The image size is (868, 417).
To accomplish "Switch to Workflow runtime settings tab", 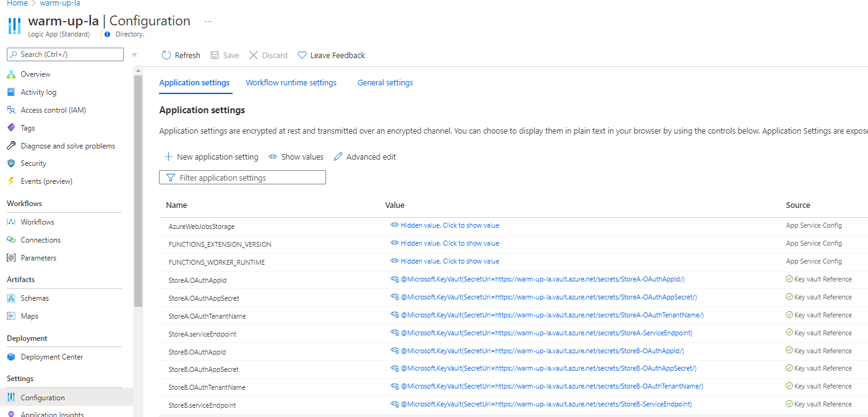I will coord(291,82).
